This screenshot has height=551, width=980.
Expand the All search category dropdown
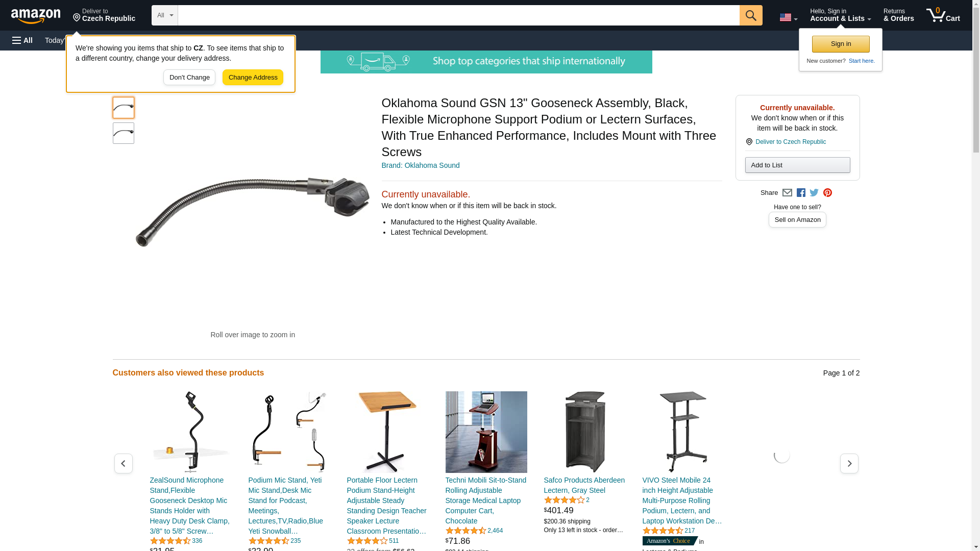click(165, 15)
